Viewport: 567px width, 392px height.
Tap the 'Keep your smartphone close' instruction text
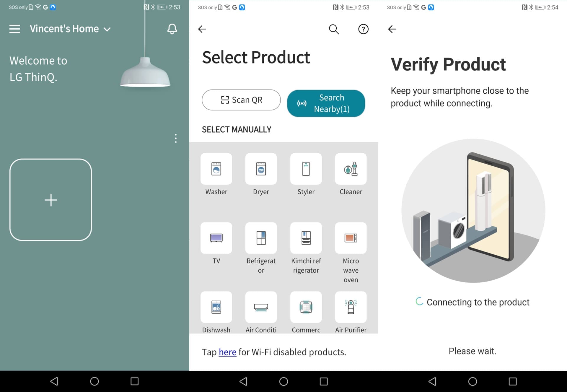coord(460,97)
